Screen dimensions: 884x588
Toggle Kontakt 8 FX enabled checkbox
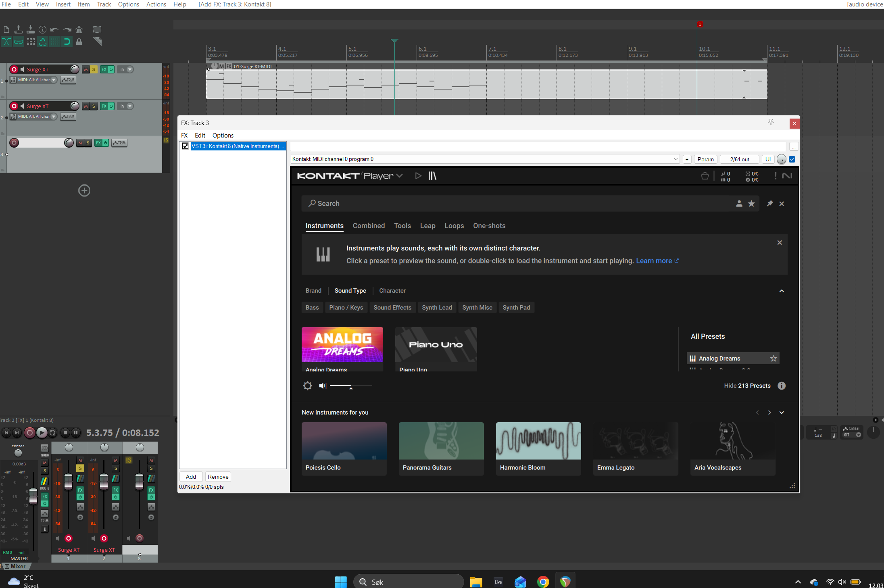click(185, 146)
